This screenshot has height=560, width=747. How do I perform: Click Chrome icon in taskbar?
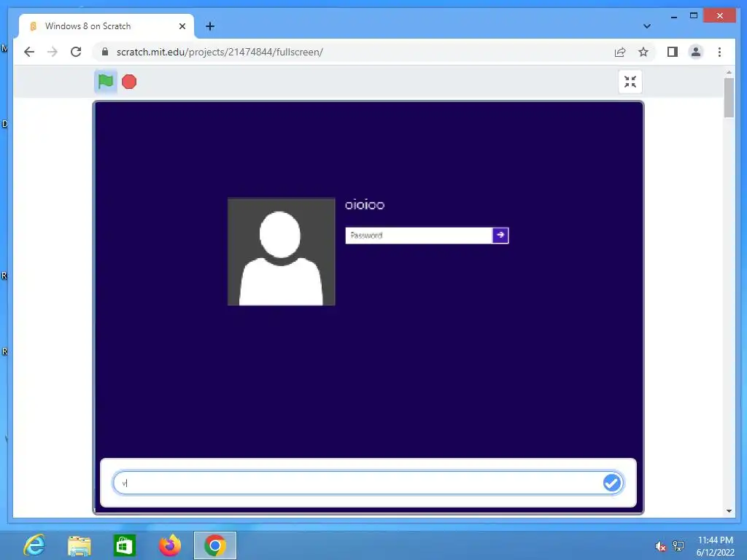point(215,545)
